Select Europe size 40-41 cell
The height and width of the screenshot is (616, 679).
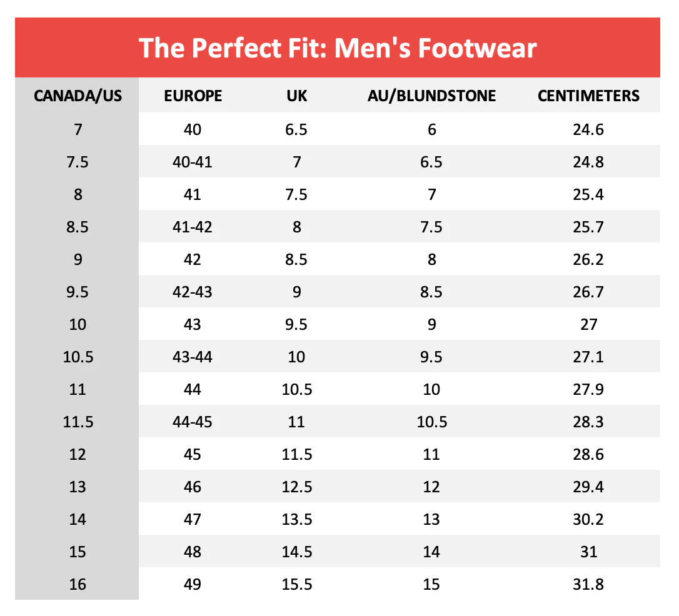point(193,162)
